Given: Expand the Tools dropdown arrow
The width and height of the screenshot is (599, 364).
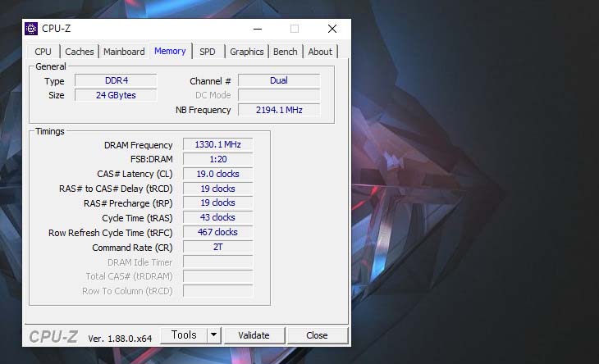Looking at the screenshot, I should pos(214,335).
